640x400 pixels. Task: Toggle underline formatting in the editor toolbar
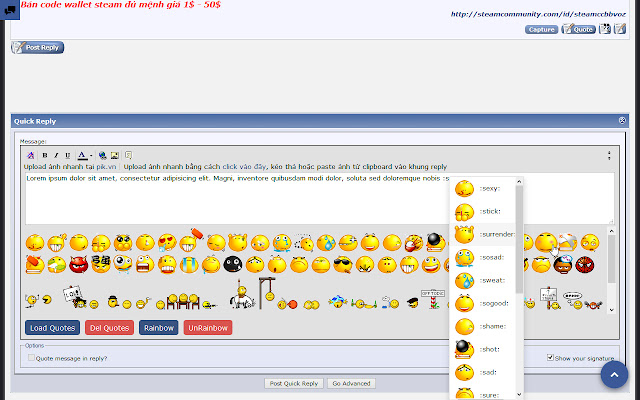[68, 155]
